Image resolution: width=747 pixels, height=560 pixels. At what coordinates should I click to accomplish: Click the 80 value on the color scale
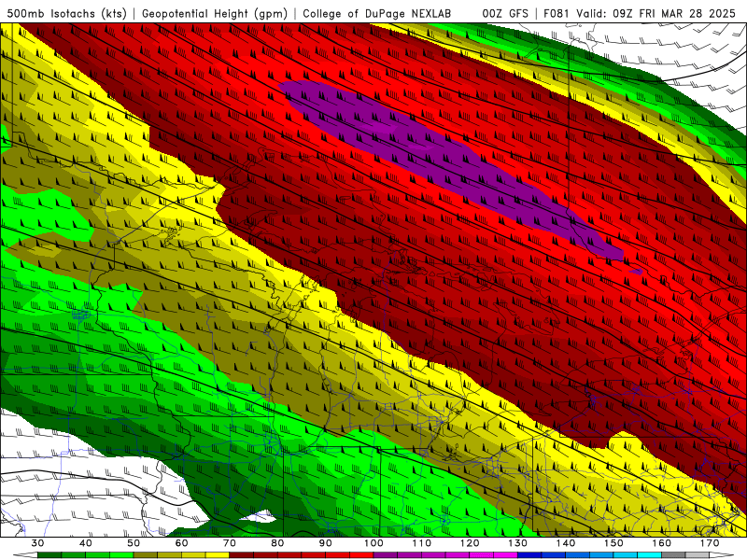coord(277,543)
